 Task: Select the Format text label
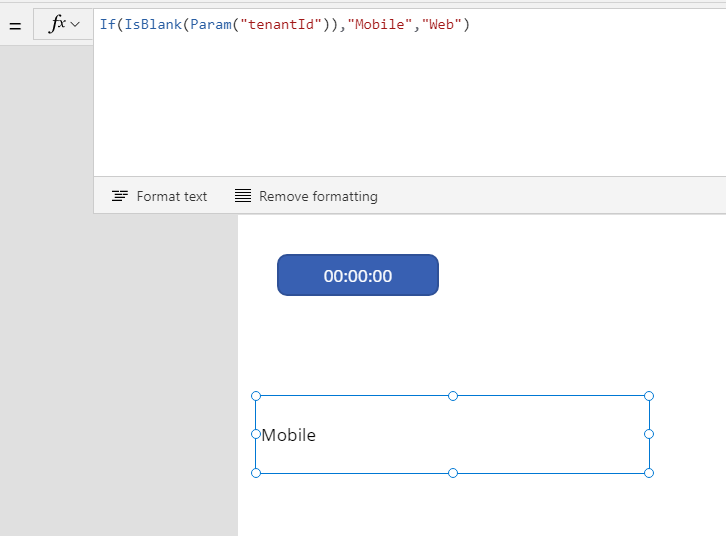tap(172, 196)
